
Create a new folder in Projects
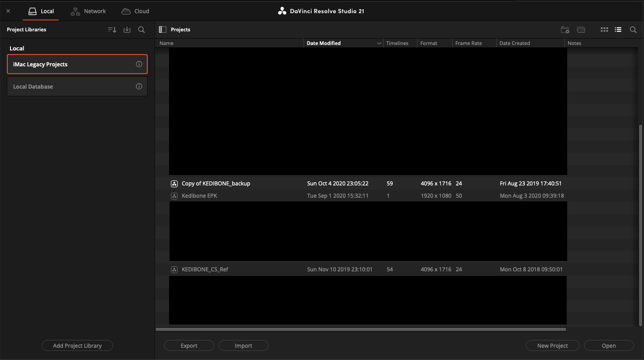[x=565, y=30]
